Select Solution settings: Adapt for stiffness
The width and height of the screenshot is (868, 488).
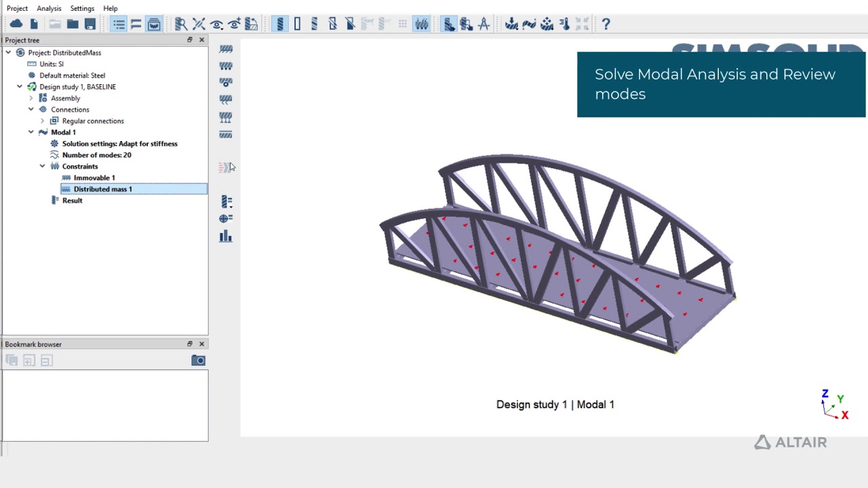tap(119, 144)
